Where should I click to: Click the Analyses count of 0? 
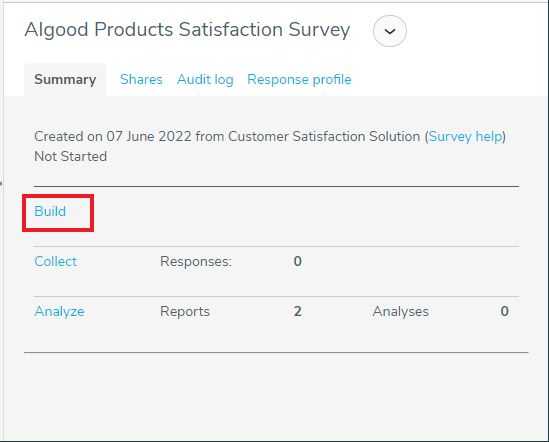click(505, 311)
